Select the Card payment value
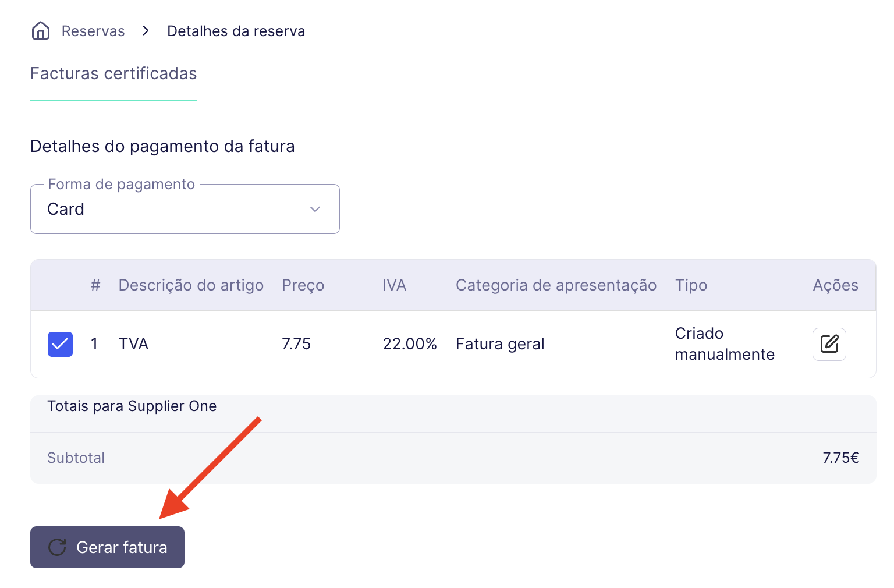894x588 pixels. tap(66, 209)
